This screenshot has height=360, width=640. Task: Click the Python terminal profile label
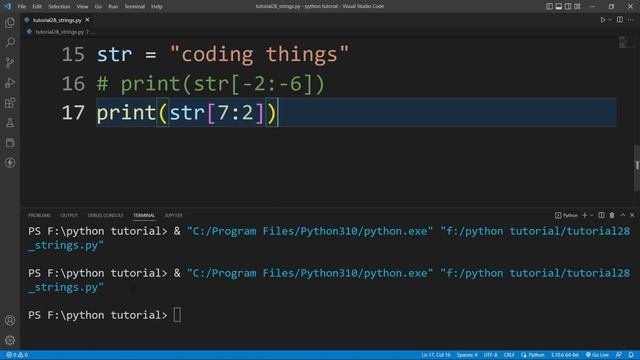pyautogui.click(x=566, y=215)
